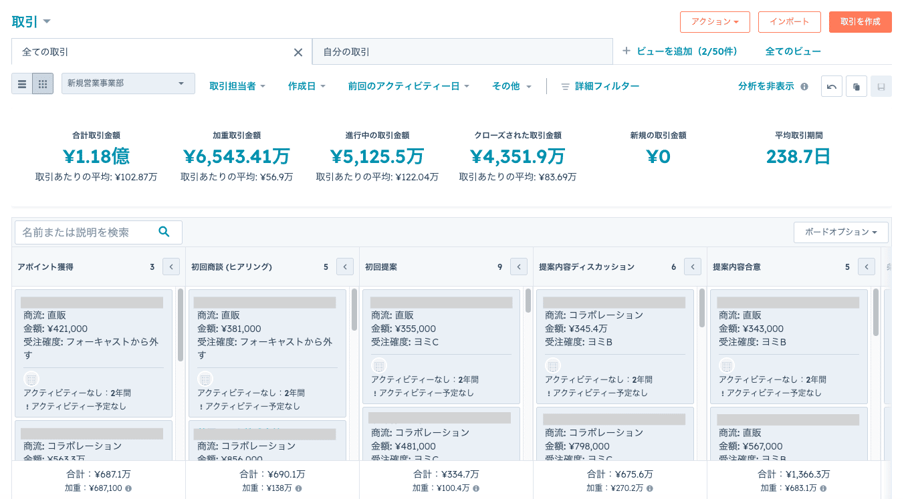Screen dimensions: 908x499
Task: Click the 合計取引金額 value ¥1.18億
Action: point(96,156)
